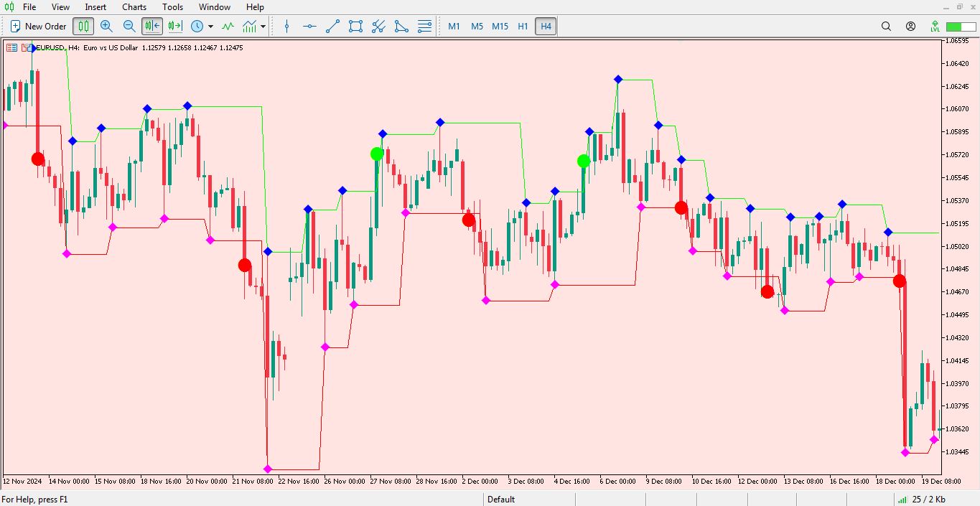
Task: Click the red sell signal dot near 6 Dec
Action: (x=681, y=207)
